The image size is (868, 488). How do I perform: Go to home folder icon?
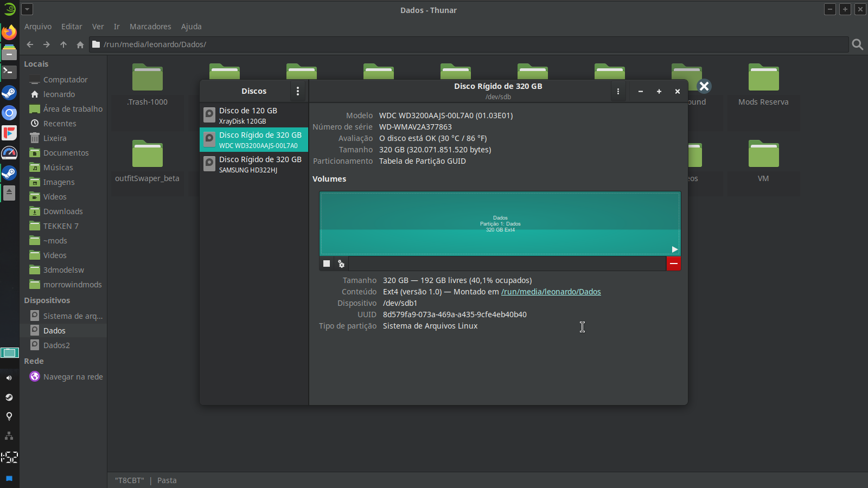tap(80, 44)
